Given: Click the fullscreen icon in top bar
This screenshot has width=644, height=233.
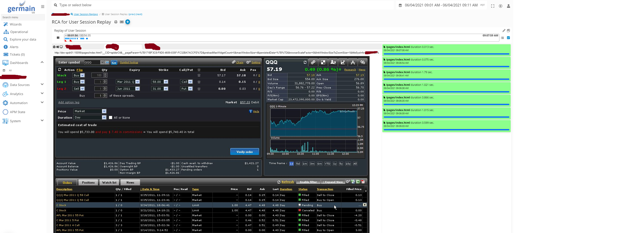Looking at the screenshot, I should (493, 6).
